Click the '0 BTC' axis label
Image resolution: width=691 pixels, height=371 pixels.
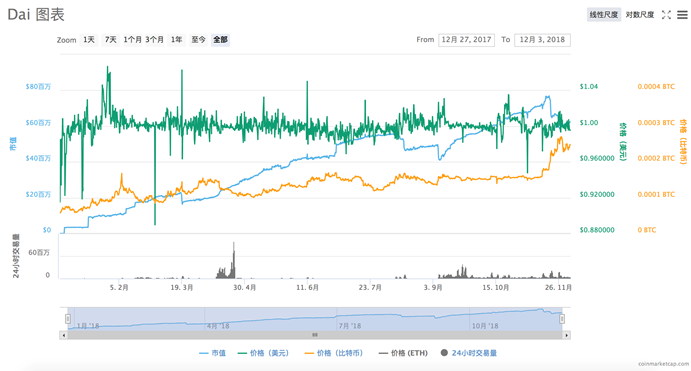pos(646,230)
